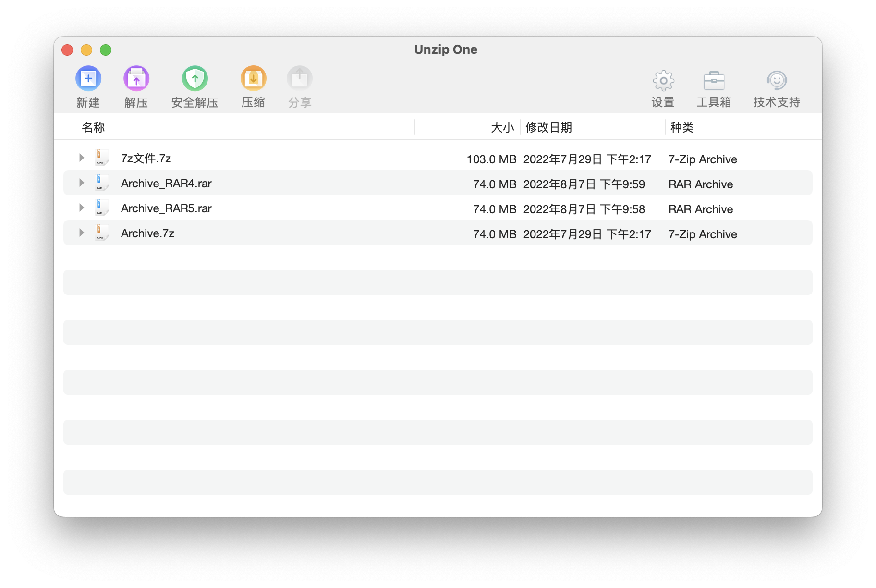The height and width of the screenshot is (588, 876).
Task: Click the 7-Zip file icon beside 7z文件.7z
Action: (101, 158)
